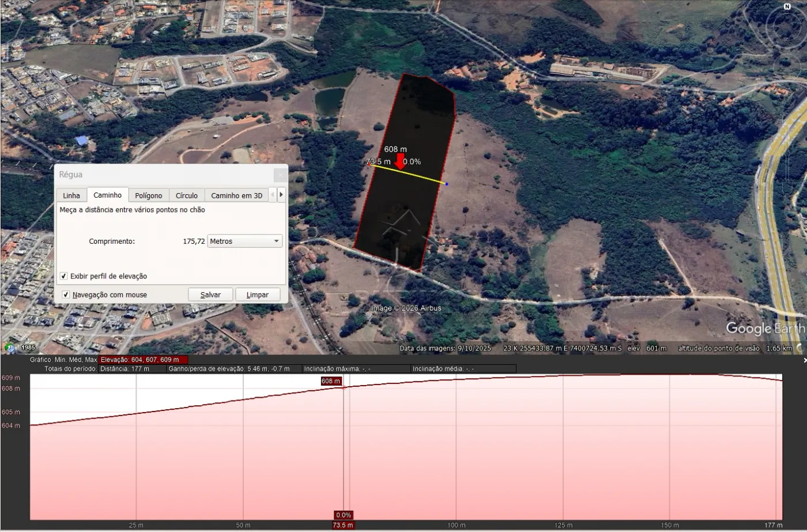
Task: Click the 608 m marker on elevation chart
Action: [331, 381]
